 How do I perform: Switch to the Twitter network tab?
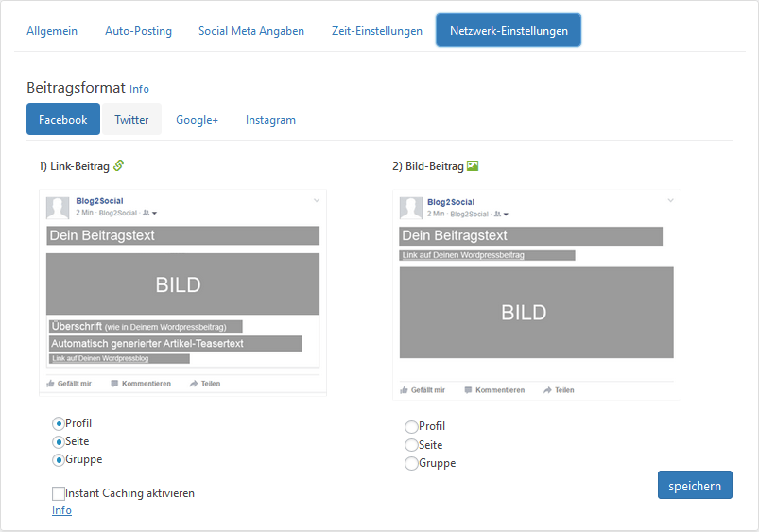pos(131,119)
